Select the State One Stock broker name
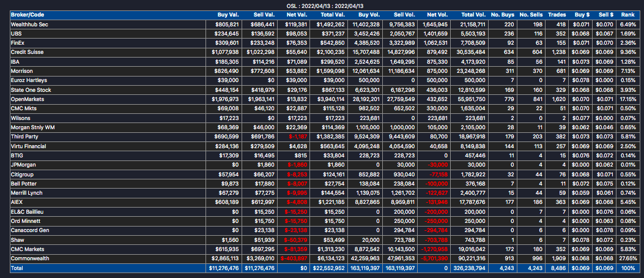Screen dimensions: 644x278 pyautogui.click(x=31, y=89)
